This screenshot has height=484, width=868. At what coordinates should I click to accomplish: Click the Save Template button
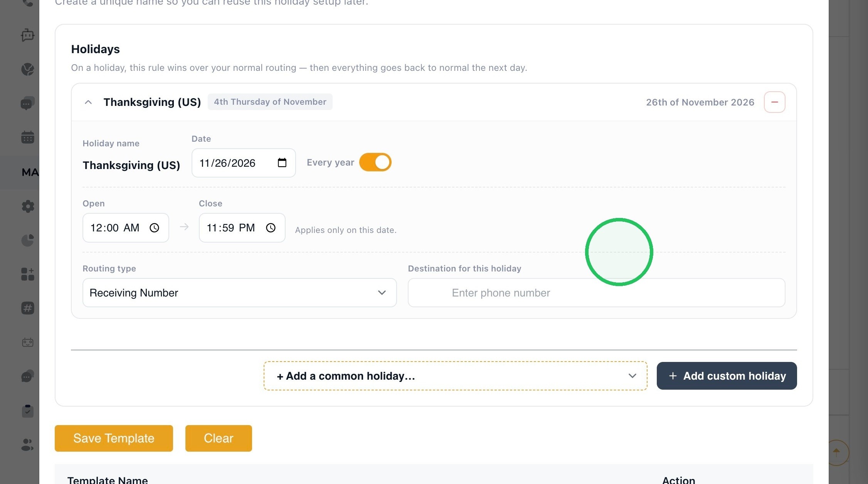[x=114, y=438]
